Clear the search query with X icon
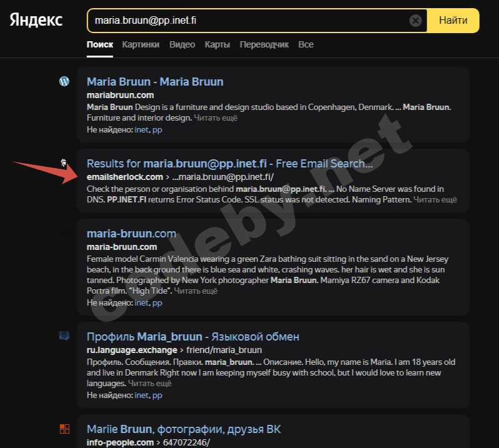The image size is (499, 448). click(x=415, y=21)
